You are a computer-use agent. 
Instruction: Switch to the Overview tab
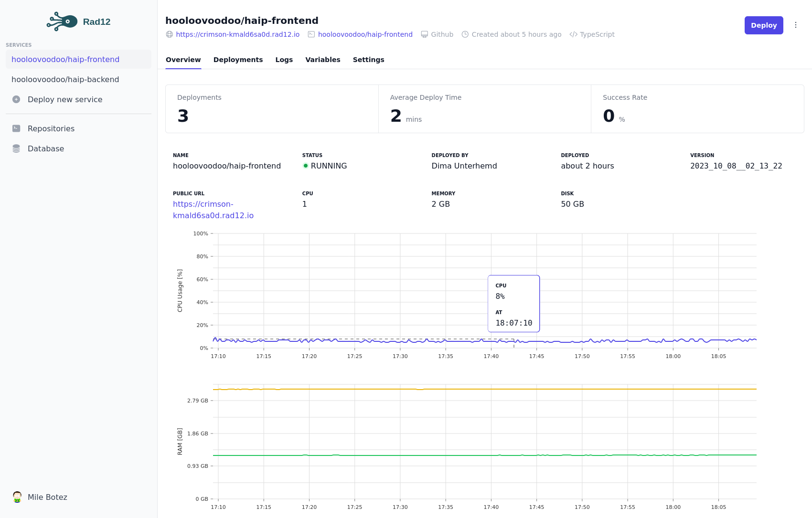click(x=183, y=60)
